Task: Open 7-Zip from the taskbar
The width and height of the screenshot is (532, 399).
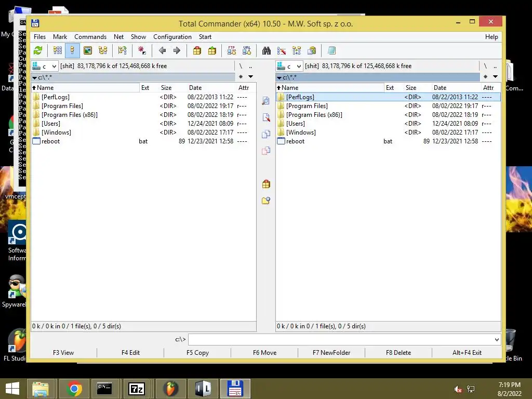Action: (137, 389)
